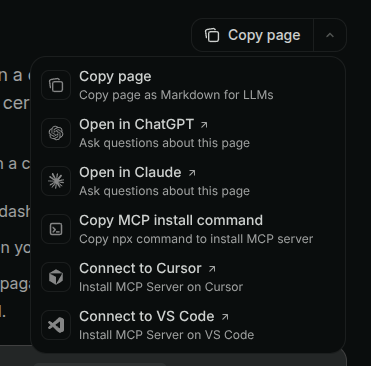Click 'Ask questions about this page' under ChatGPT
The image size is (371, 366).
click(164, 143)
